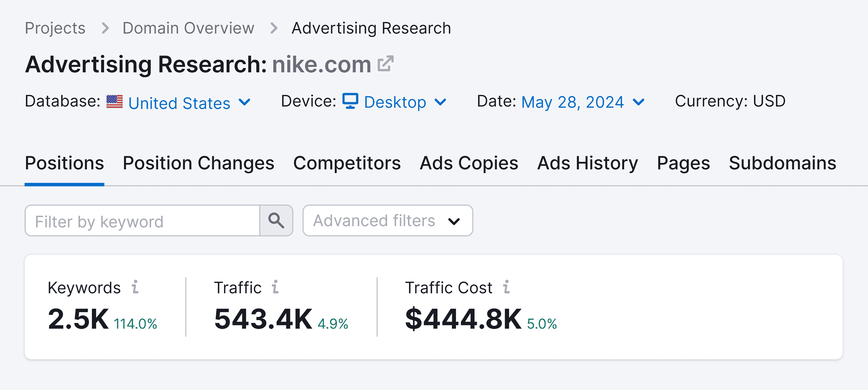The width and height of the screenshot is (868, 390).
Task: Click the breadcrumb arrow after Projects
Action: (x=107, y=28)
